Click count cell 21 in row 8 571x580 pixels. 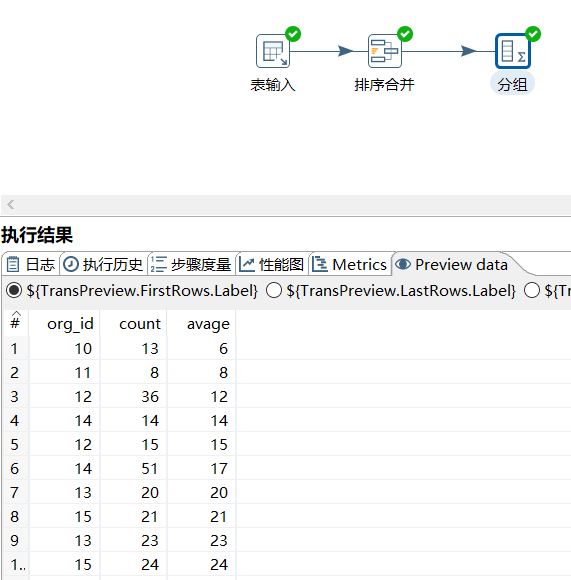pos(133,516)
